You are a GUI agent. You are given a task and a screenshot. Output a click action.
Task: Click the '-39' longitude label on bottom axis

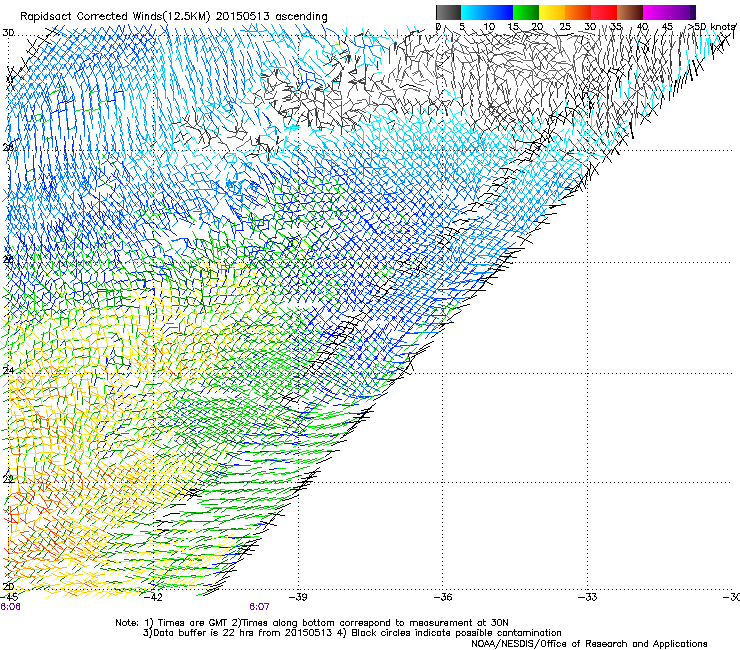point(298,597)
